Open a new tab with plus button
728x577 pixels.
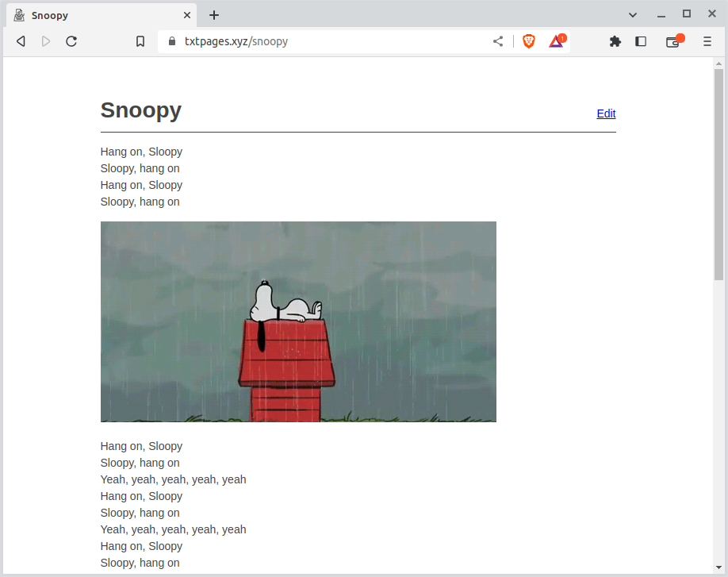point(213,15)
